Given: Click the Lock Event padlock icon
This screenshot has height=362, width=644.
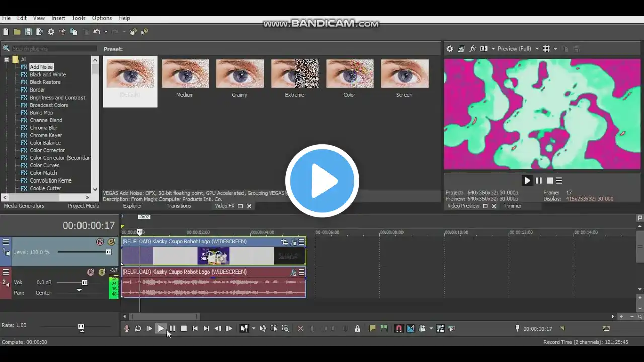Looking at the screenshot, I should point(357,329).
